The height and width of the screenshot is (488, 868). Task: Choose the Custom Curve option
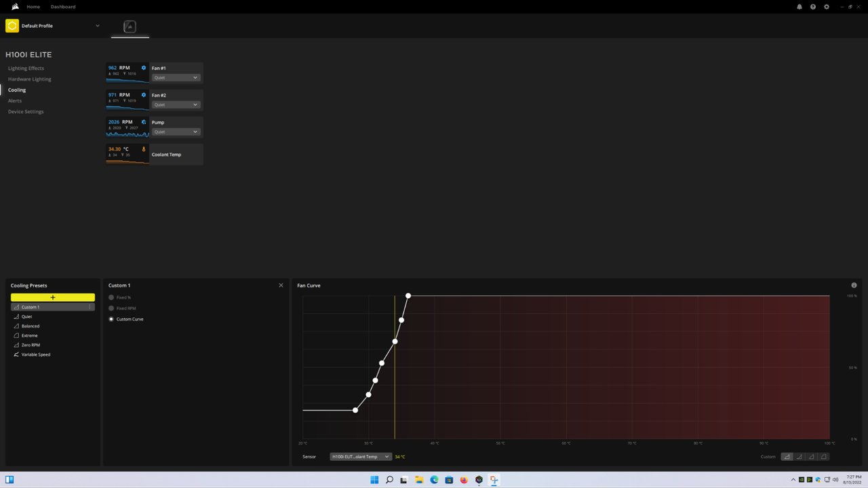(111, 319)
